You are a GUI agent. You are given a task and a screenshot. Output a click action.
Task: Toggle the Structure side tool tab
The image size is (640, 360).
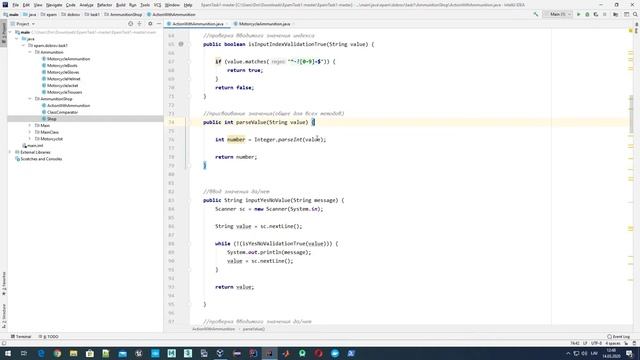(x=4, y=315)
